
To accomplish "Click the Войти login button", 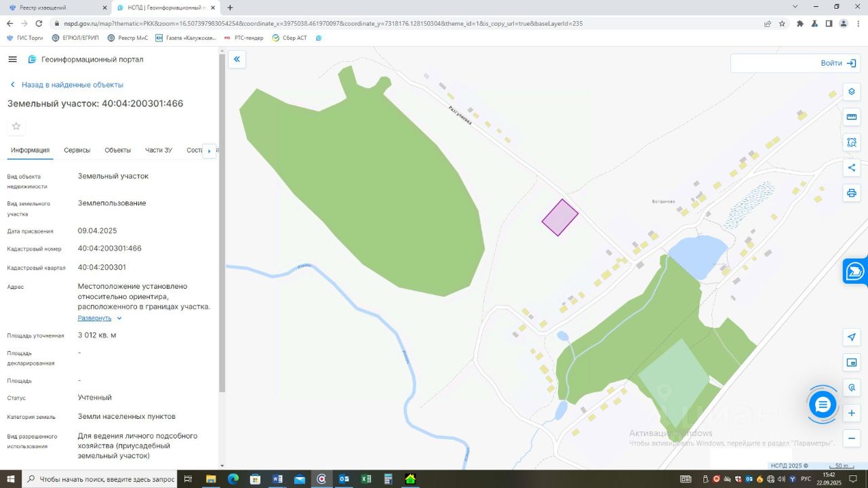I will [838, 63].
